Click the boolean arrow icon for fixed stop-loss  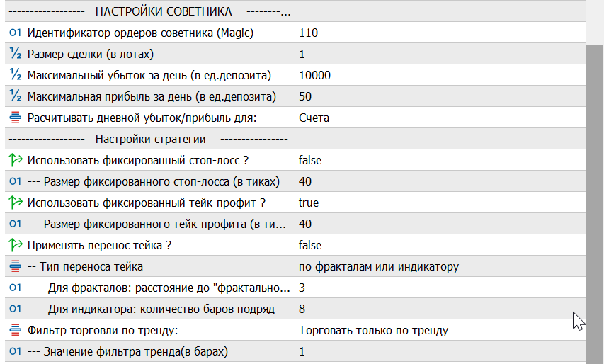[x=16, y=160]
